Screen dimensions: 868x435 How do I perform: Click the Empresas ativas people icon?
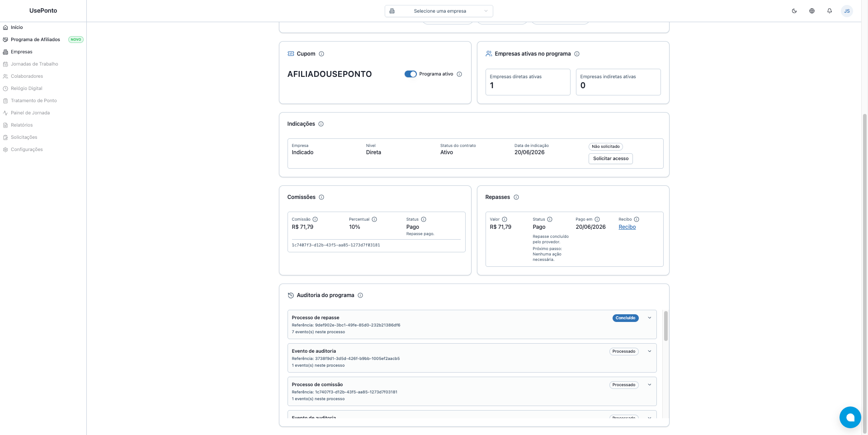pyautogui.click(x=489, y=54)
